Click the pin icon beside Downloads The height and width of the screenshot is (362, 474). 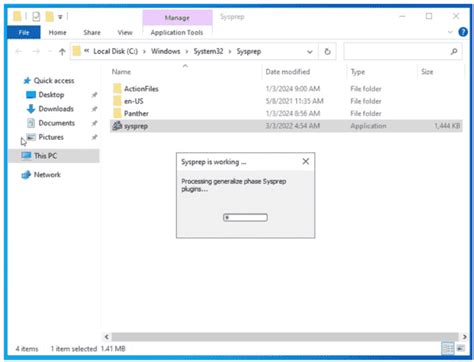(x=94, y=109)
